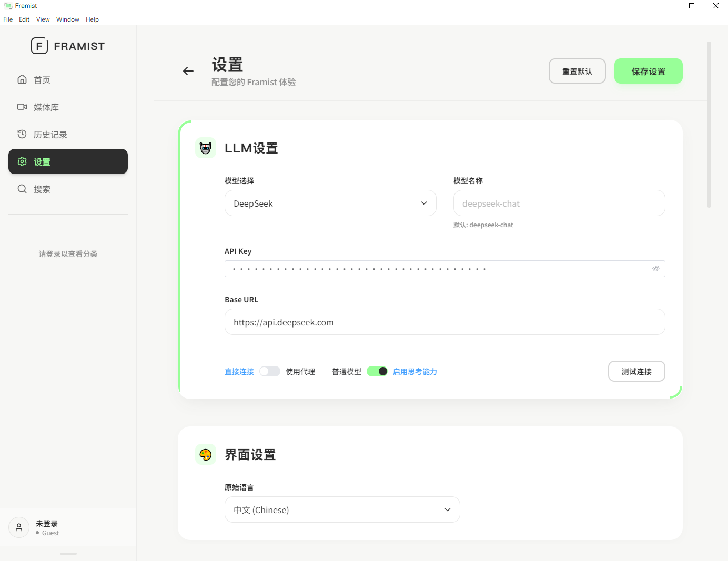Click the 配置您的 Framist 体验 subtitle
This screenshot has height=561, width=728.
(x=254, y=82)
